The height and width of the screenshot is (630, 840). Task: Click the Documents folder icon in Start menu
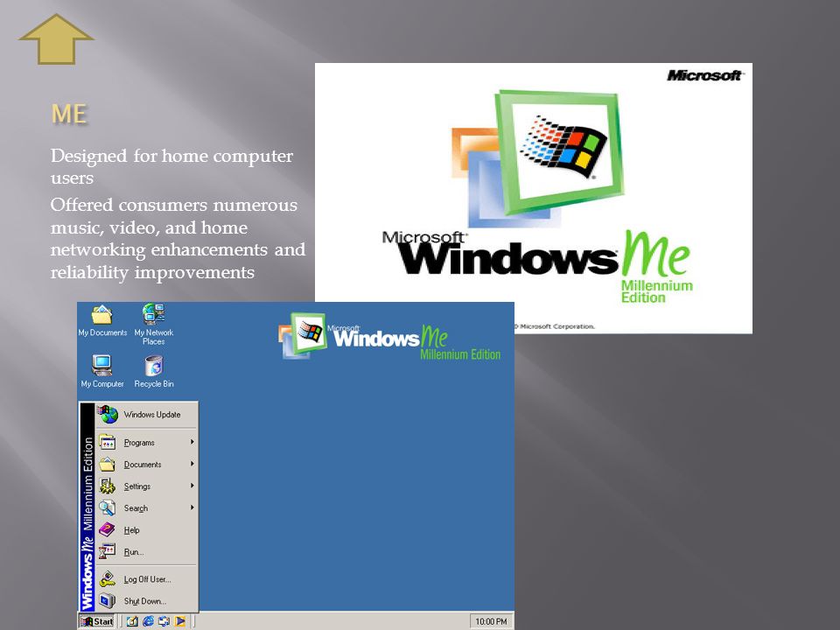[x=107, y=464]
